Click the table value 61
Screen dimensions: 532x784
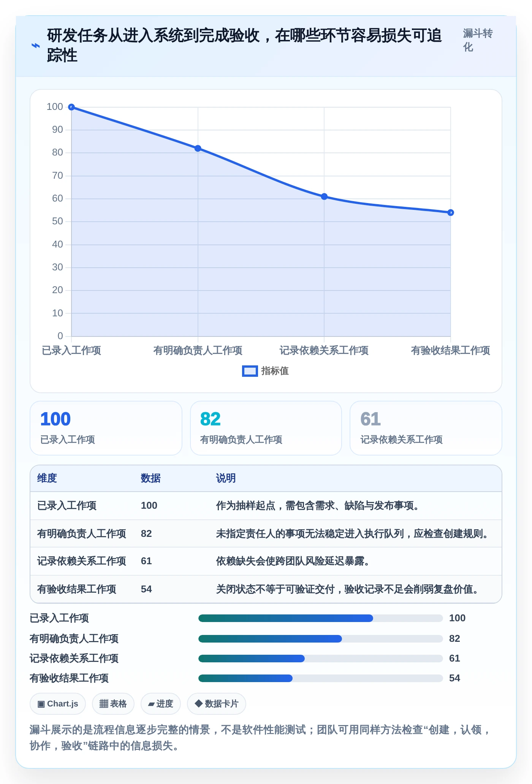click(146, 561)
